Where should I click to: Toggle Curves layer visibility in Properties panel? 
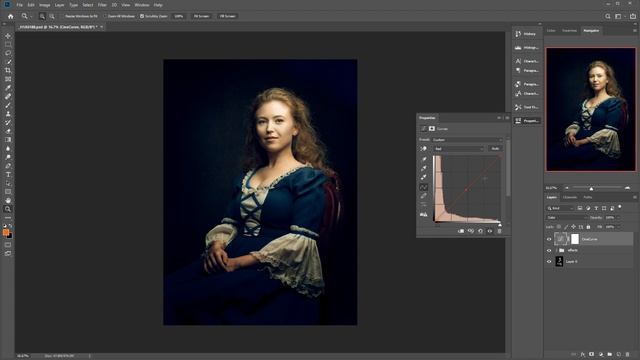coord(490,231)
